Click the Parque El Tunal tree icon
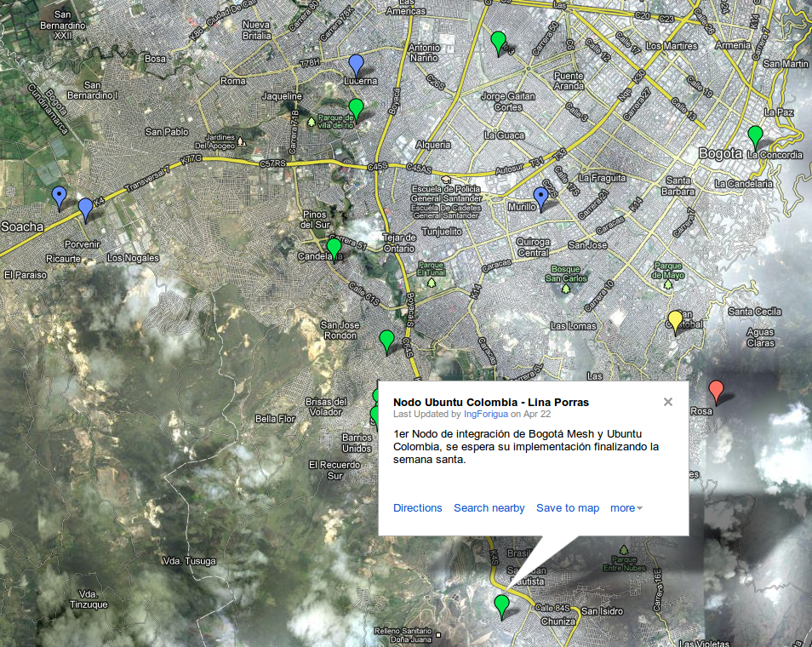 (x=432, y=281)
